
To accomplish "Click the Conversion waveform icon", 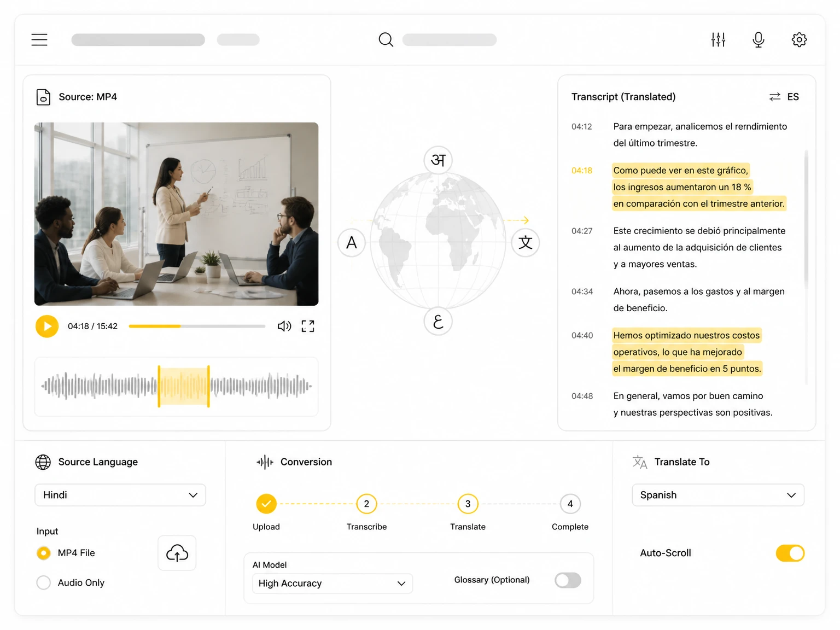I will coord(265,462).
